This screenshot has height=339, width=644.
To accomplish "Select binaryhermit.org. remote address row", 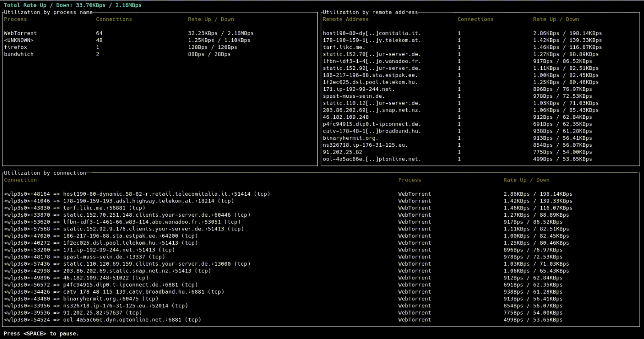I will (481, 138).
